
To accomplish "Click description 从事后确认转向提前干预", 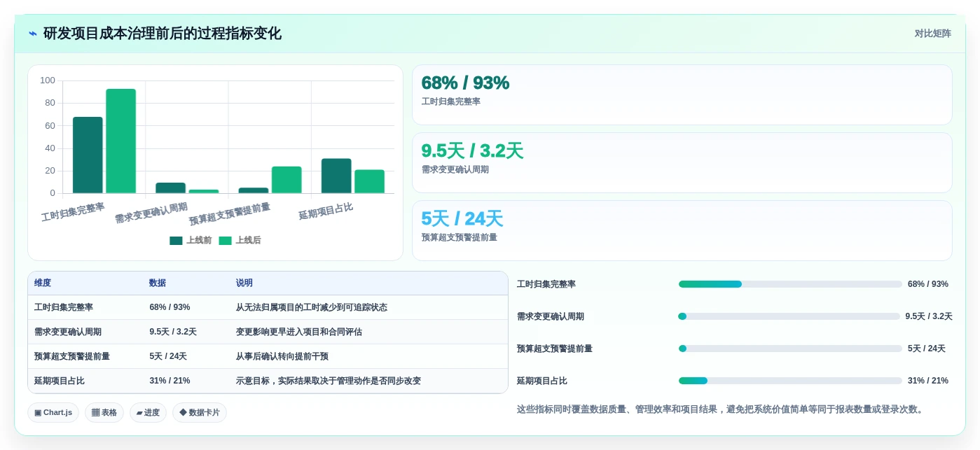I will pyautogui.click(x=282, y=356).
